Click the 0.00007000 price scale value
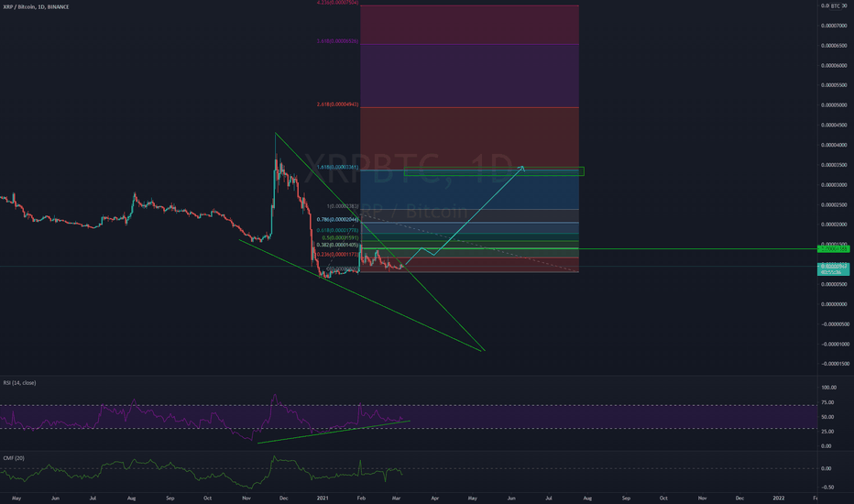 click(834, 26)
